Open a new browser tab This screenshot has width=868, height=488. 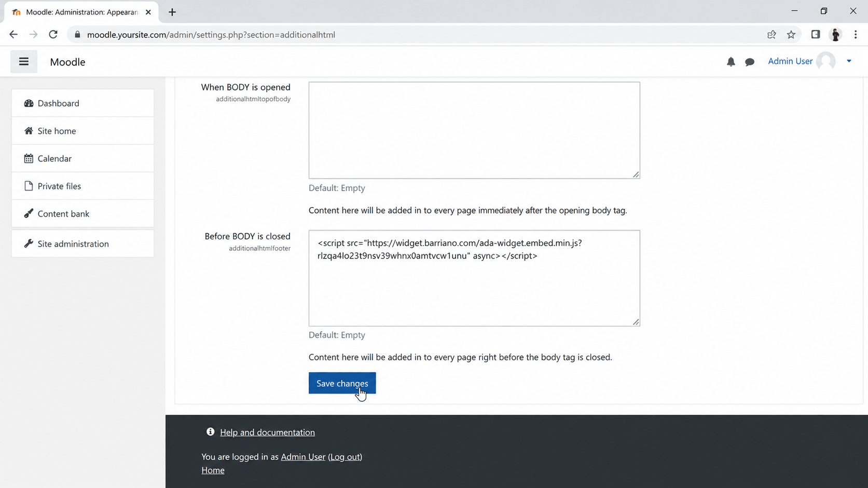coord(172,12)
